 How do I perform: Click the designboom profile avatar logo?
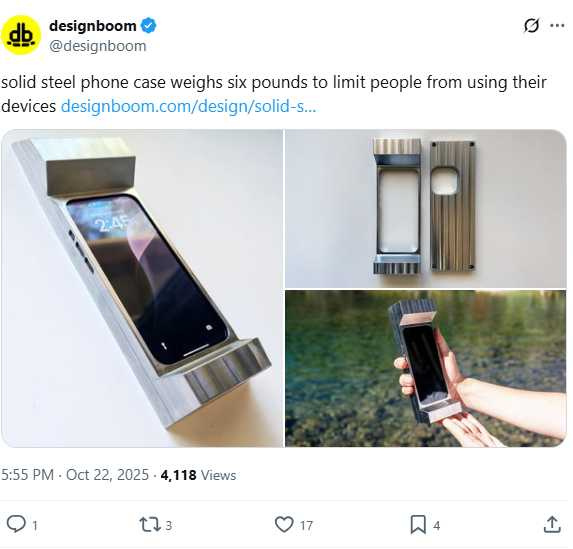click(21, 35)
